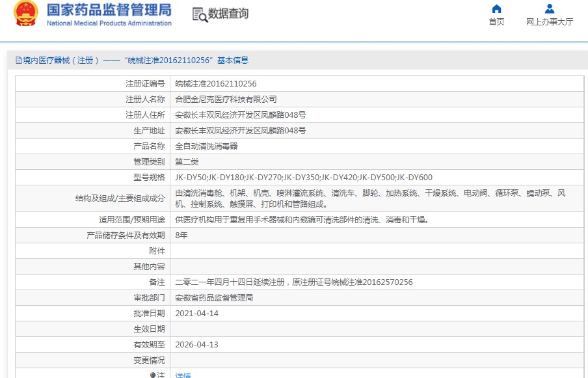Click approval date 2021-04-14
Screen dimensions: 588x378
197,314
